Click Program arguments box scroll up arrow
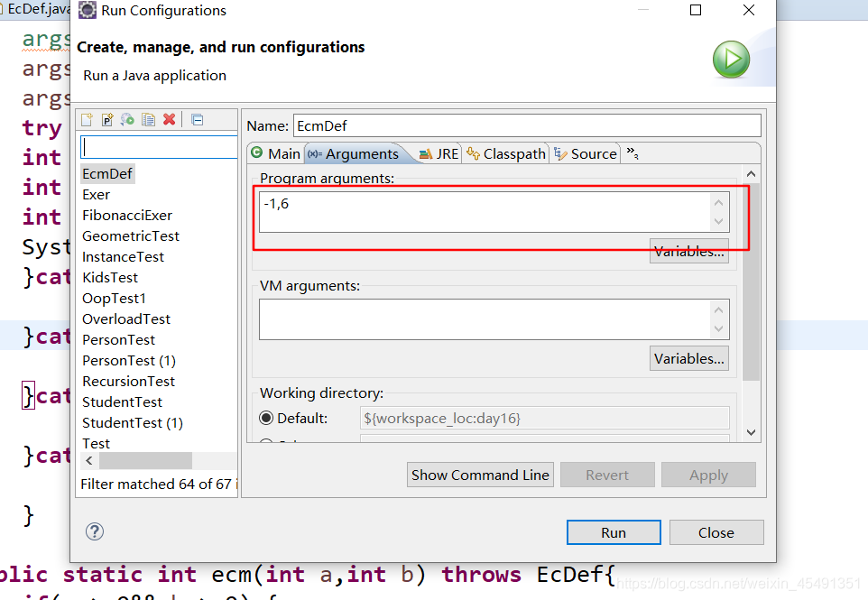This screenshot has height=600, width=868. click(x=718, y=203)
